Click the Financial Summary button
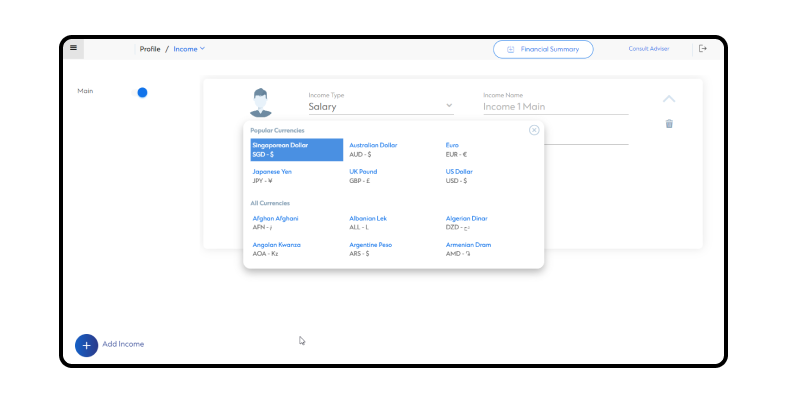The image size is (788, 400). [543, 49]
